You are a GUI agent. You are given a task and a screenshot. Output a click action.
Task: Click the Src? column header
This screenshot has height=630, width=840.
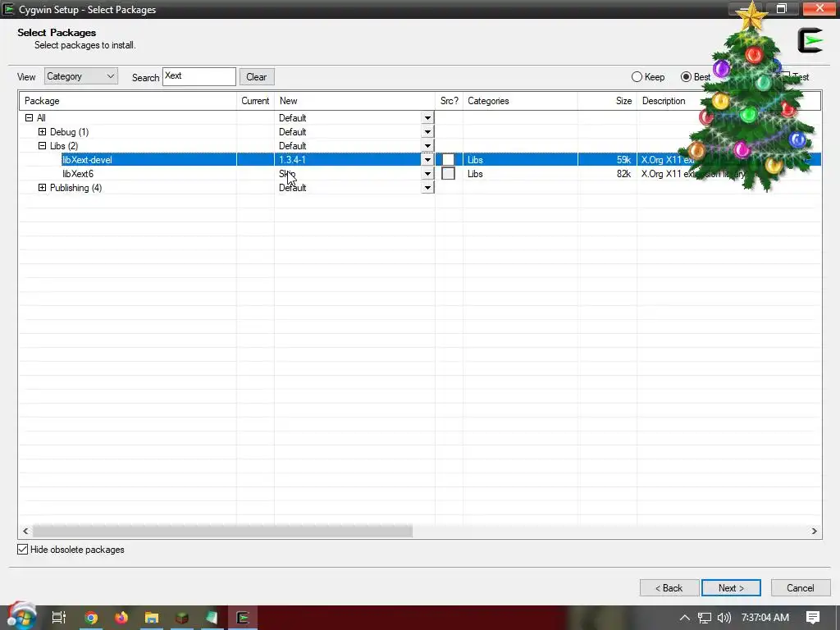coord(449,101)
